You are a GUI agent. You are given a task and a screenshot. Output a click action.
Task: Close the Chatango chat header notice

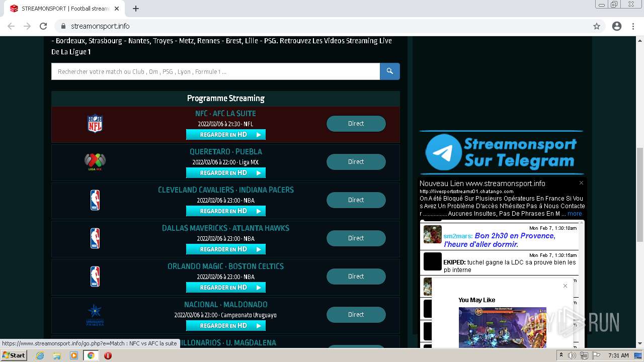coord(581,183)
